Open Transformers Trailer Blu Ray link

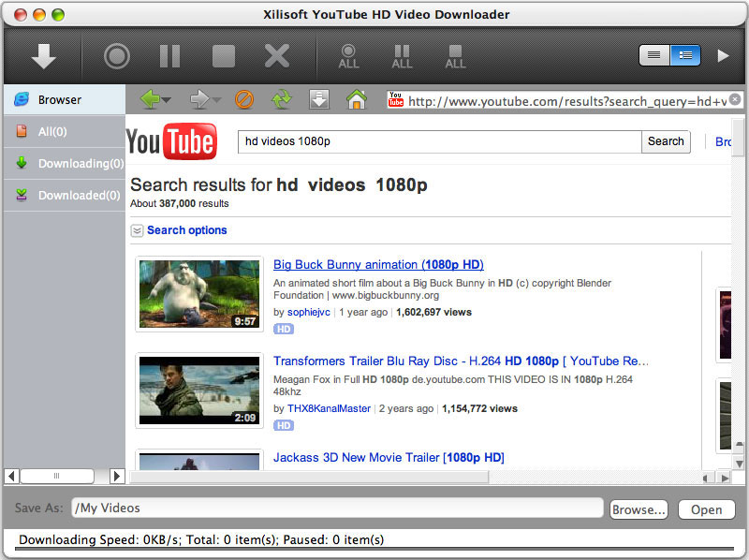tap(461, 361)
